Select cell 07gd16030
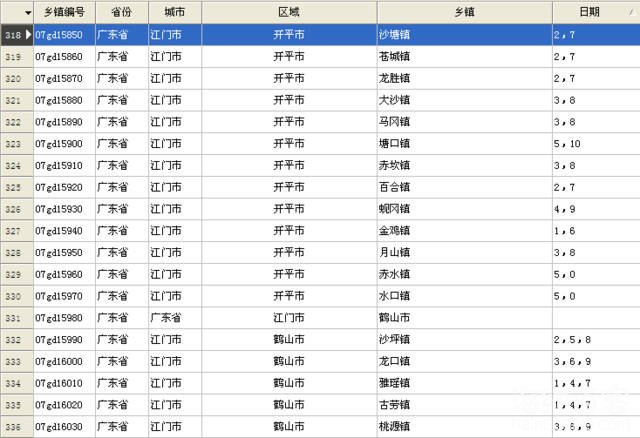This screenshot has height=438, width=640. [64, 427]
